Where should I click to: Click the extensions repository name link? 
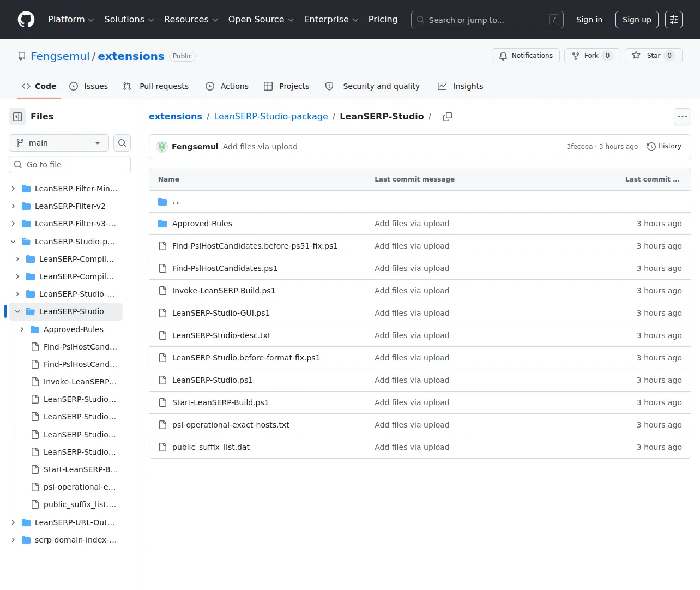click(x=131, y=56)
